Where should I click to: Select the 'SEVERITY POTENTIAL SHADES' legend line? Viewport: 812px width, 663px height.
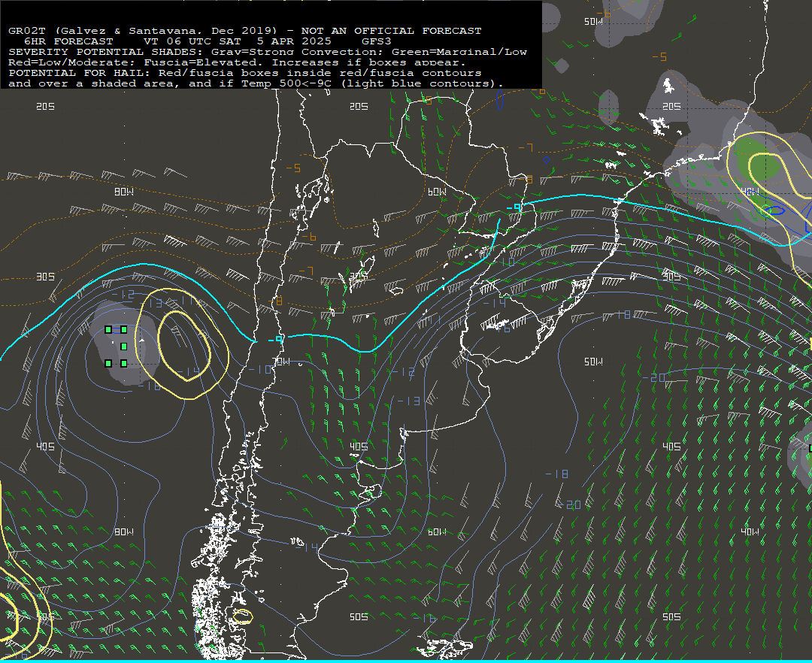point(268,52)
